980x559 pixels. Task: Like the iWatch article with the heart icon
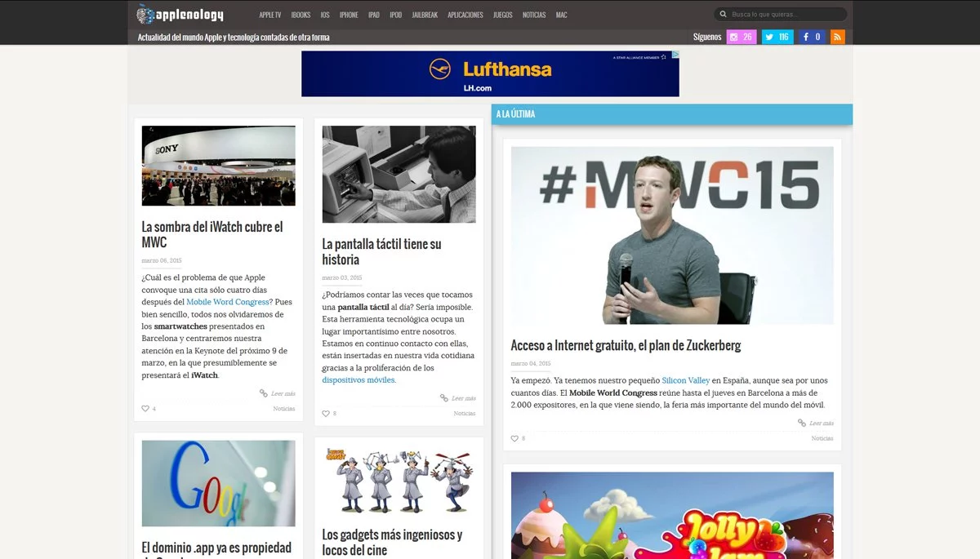(x=145, y=408)
